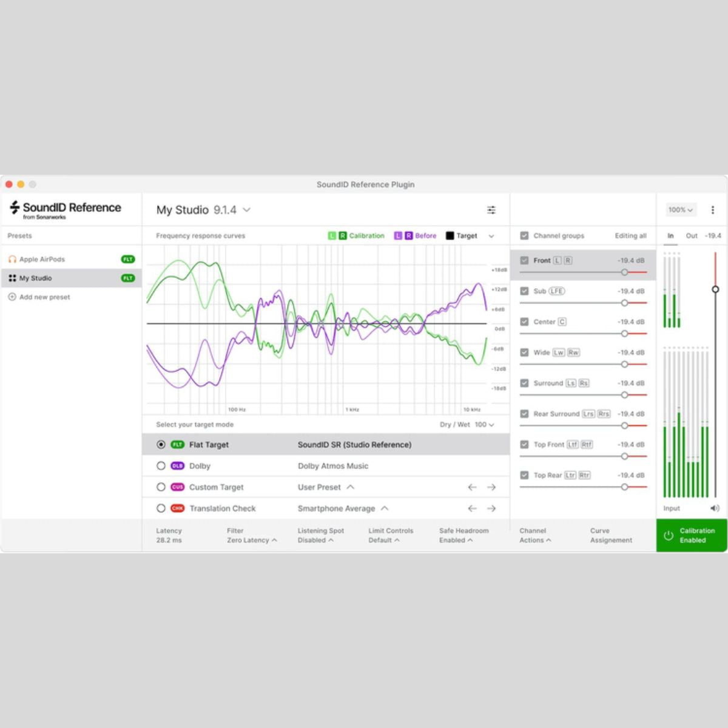Viewport: 728px width, 728px height.
Task: Click the SoundID Reference logo
Action: coord(66,209)
